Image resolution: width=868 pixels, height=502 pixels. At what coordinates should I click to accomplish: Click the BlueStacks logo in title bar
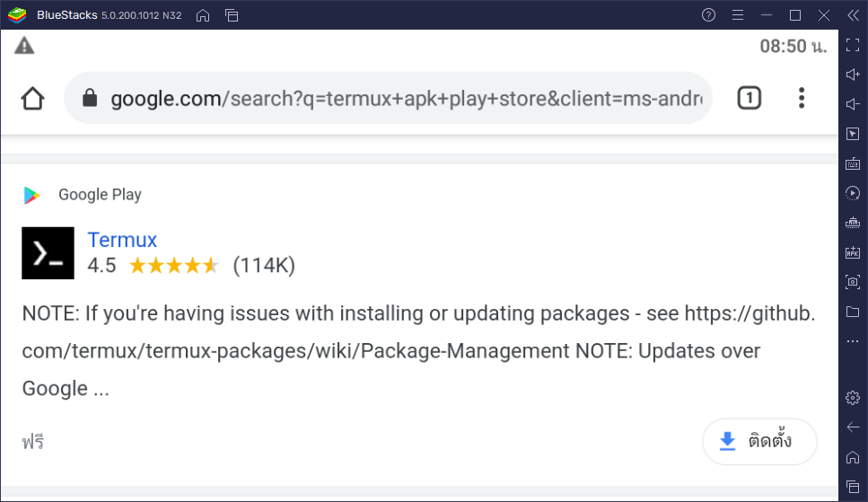click(17, 15)
